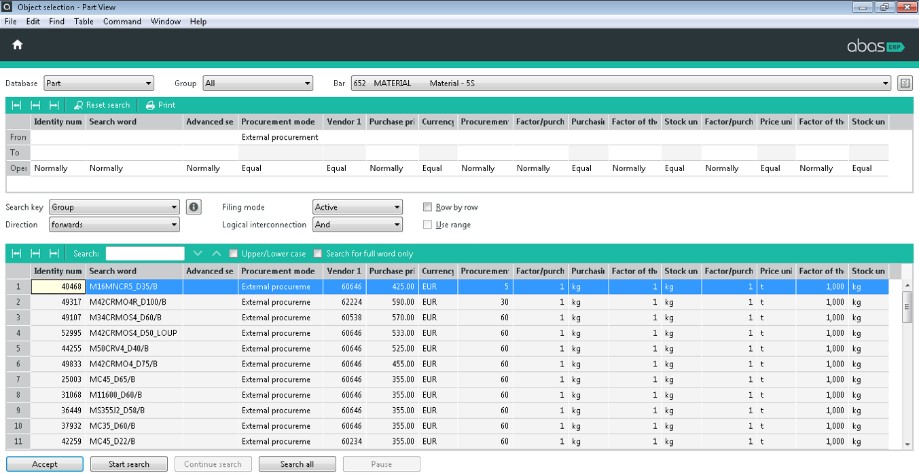
Task: Open the Edit menu
Action: pyautogui.click(x=33, y=21)
